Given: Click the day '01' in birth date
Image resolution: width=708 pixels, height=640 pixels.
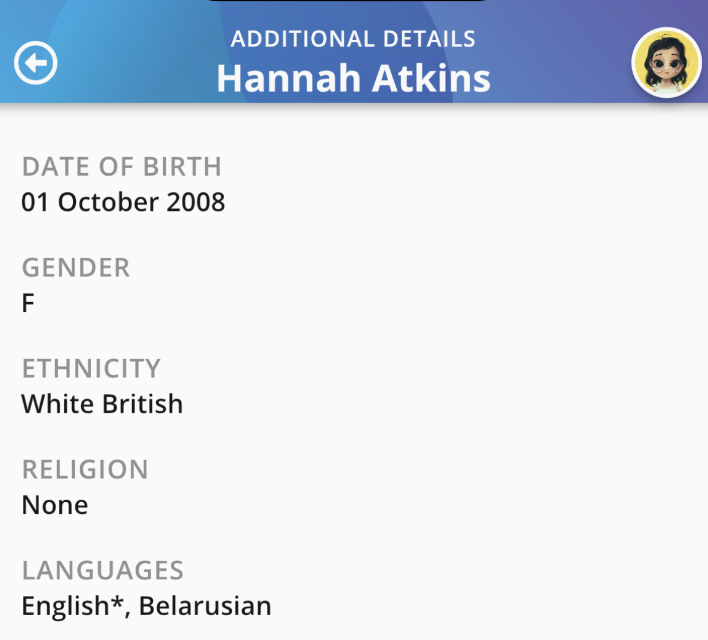Looking at the screenshot, I should coord(35,202).
